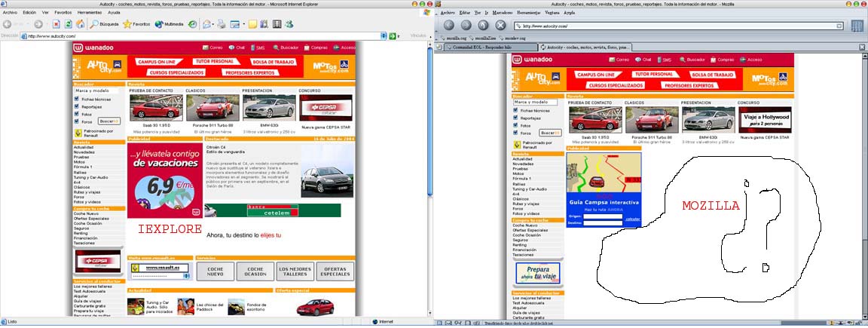Close current tab with Mozilla tab bar X

(863, 48)
